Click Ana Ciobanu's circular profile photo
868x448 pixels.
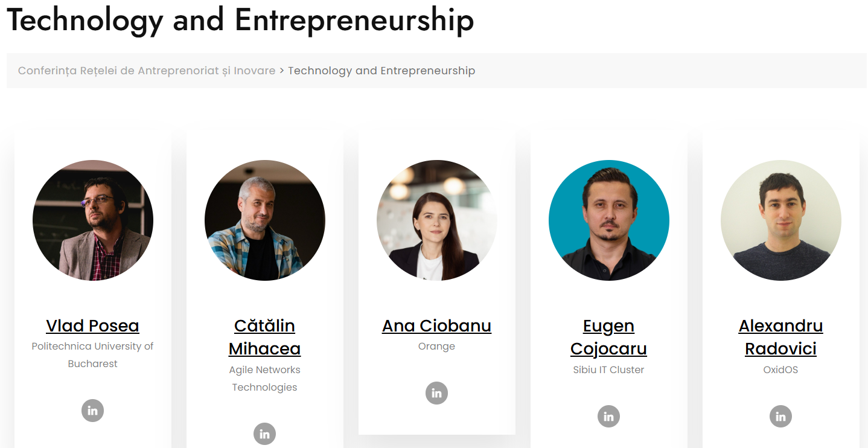click(436, 220)
